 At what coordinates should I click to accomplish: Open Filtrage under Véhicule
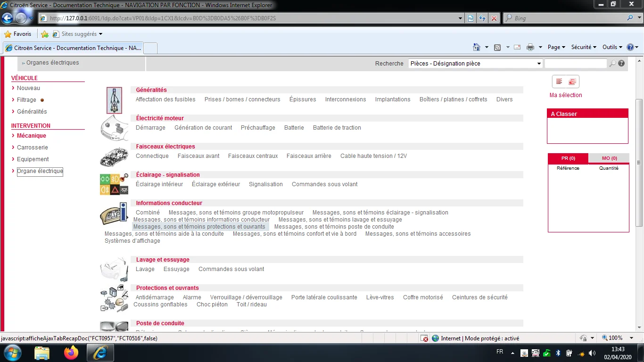coord(26,100)
